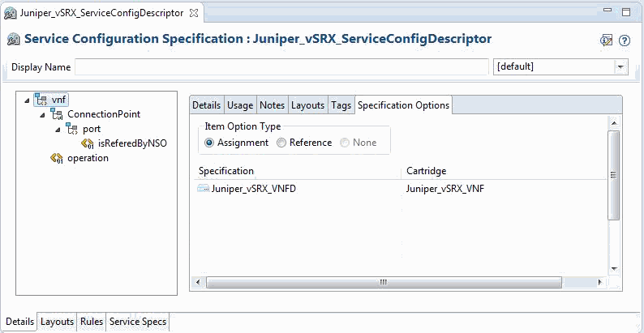Click the port node icon
This screenshot has height=333, width=644.
click(x=72, y=129)
